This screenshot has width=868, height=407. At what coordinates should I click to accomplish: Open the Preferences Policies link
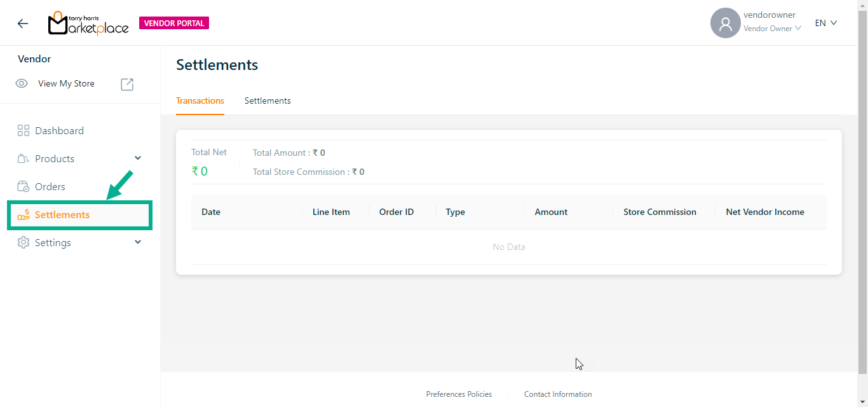pos(459,394)
